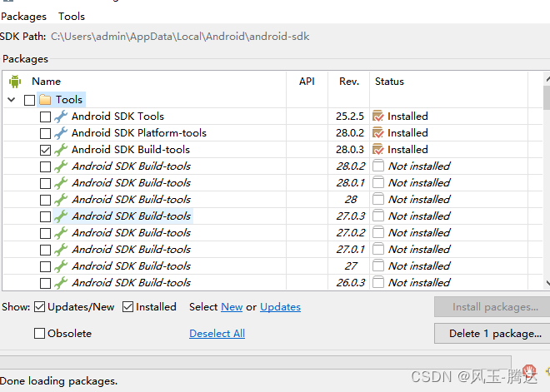550x392 pixels.
Task: Click the Android robot icon in header
Action: coord(15,82)
